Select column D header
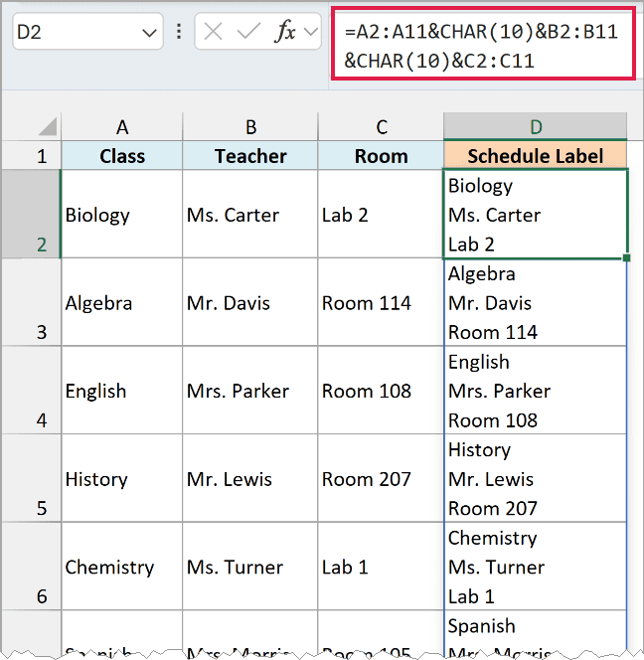 click(x=536, y=127)
